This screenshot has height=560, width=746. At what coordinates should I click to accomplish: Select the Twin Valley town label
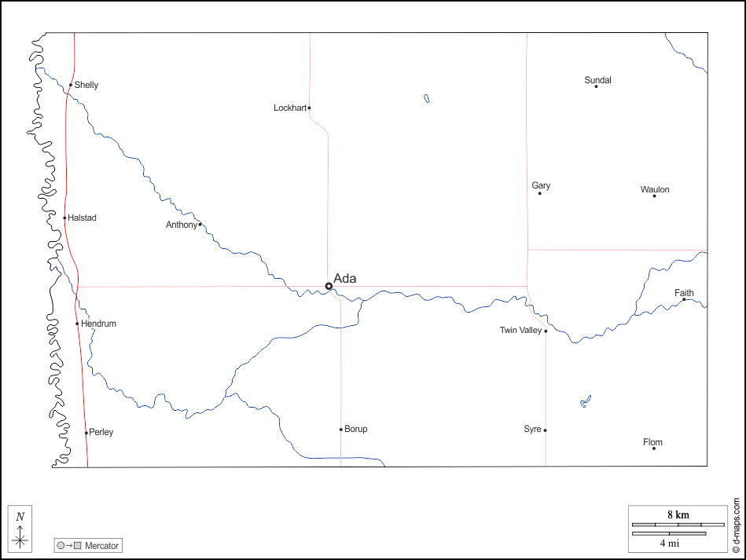coord(520,330)
